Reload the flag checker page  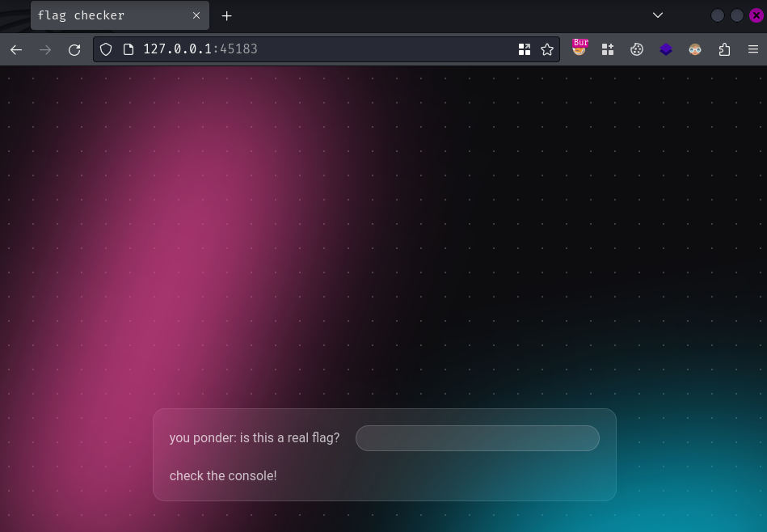(74, 49)
